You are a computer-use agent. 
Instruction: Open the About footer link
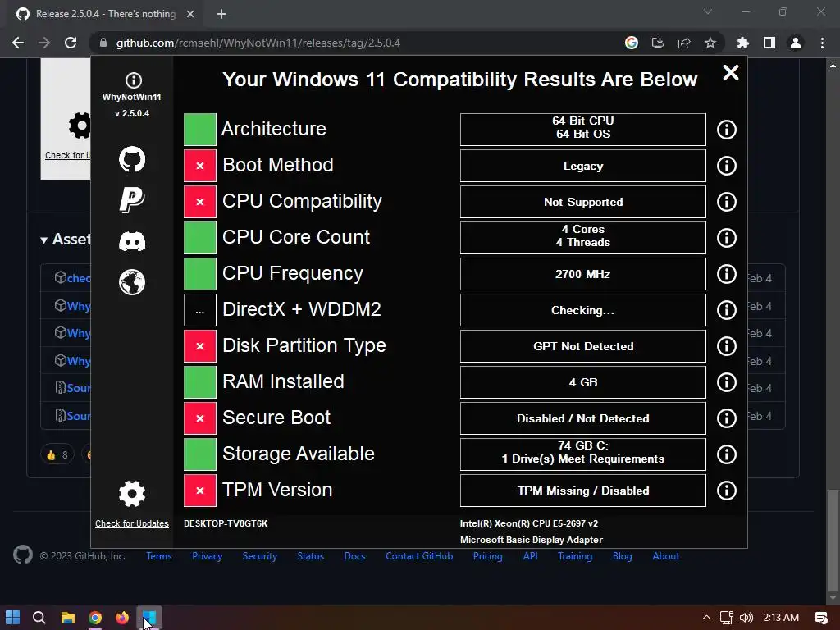pyautogui.click(x=666, y=556)
